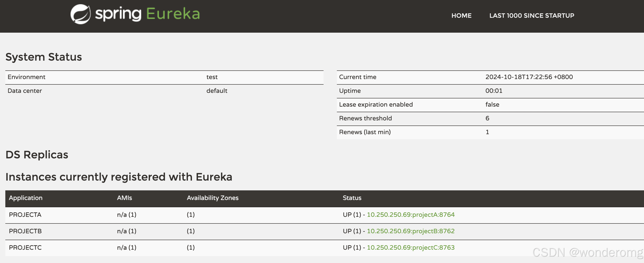This screenshot has width=644, height=263.
Task: Click UP (1) status text for PROJECTB
Action: pyautogui.click(x=352, y=231)
